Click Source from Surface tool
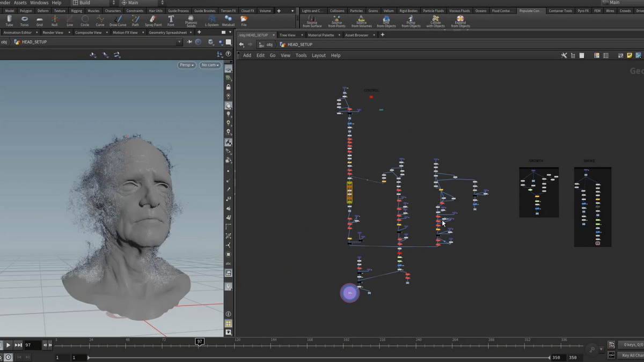The width and height of the screenshot is (644, 362). pyautogui.click(x=312, y=21)
